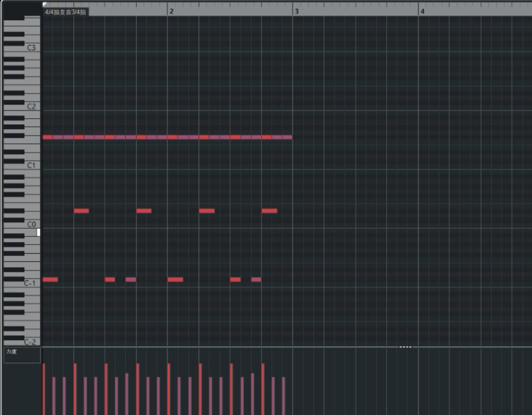Click the C3 piano key

(x=31, y=48)
